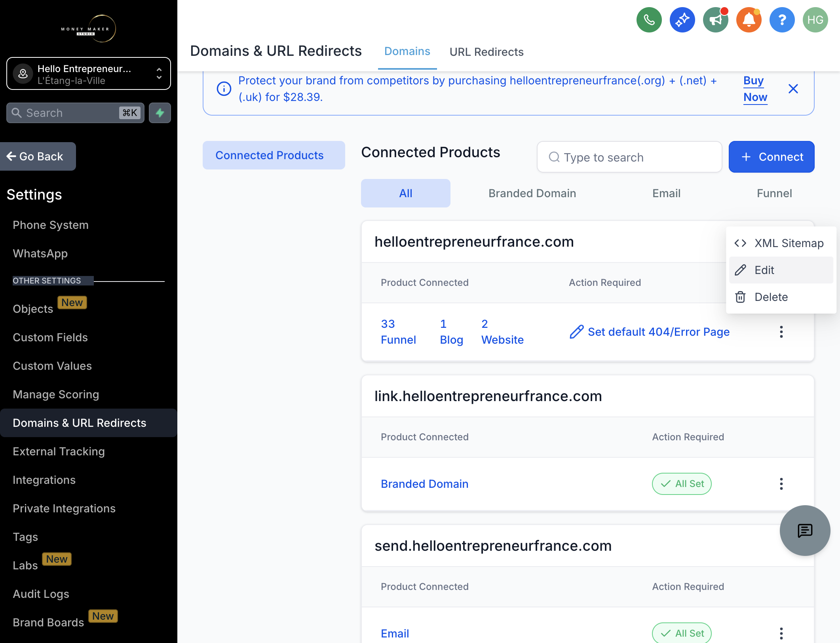Open the 33 Funnel link
840x643 pixels.
(398, 332)
